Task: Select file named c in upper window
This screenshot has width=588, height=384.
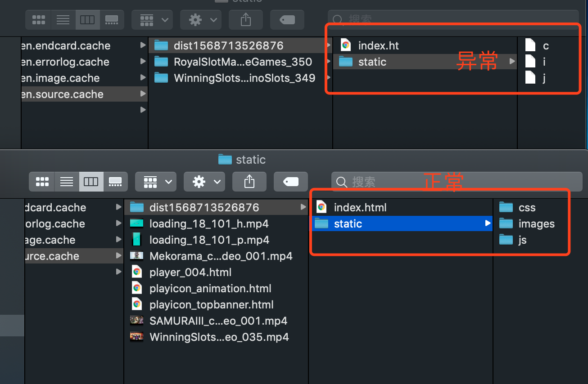Action: tap(545, 46)
